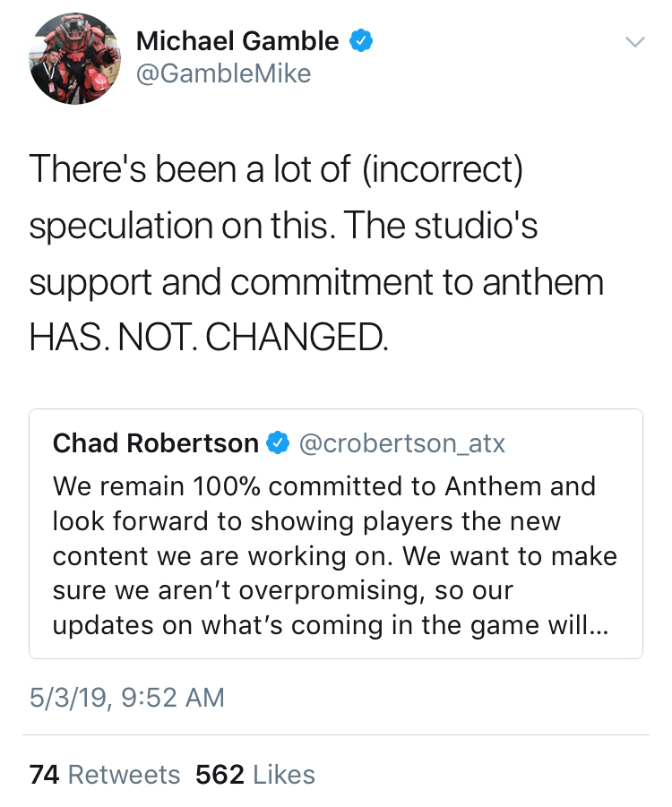This screenshot has height=807, width=672.
Task: Visit the @crobertson_atx handle
Action: point(401,443)
